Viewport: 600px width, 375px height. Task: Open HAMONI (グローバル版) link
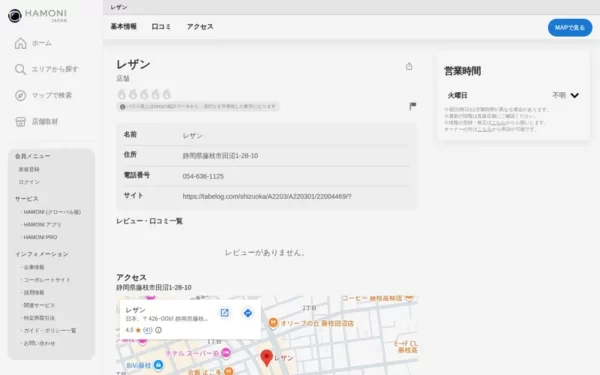pyautogui.click(x=52, y=212)
